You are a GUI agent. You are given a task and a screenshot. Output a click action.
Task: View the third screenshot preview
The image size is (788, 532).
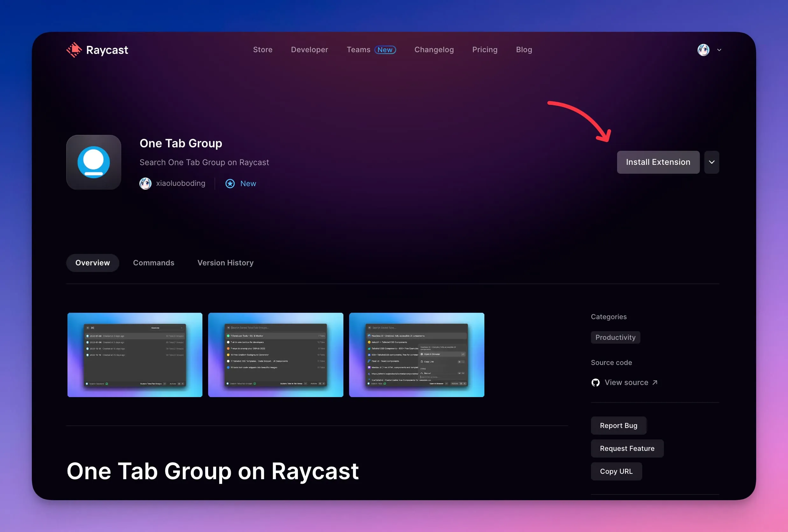(x=417, y=355)
